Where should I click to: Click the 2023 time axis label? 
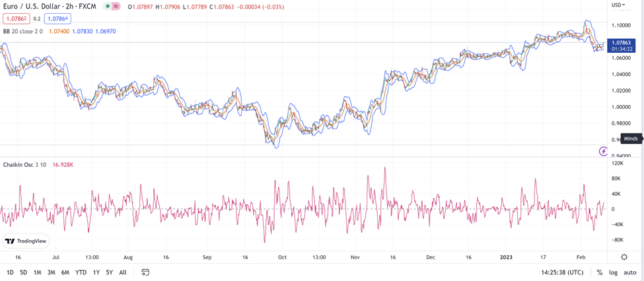506,258
